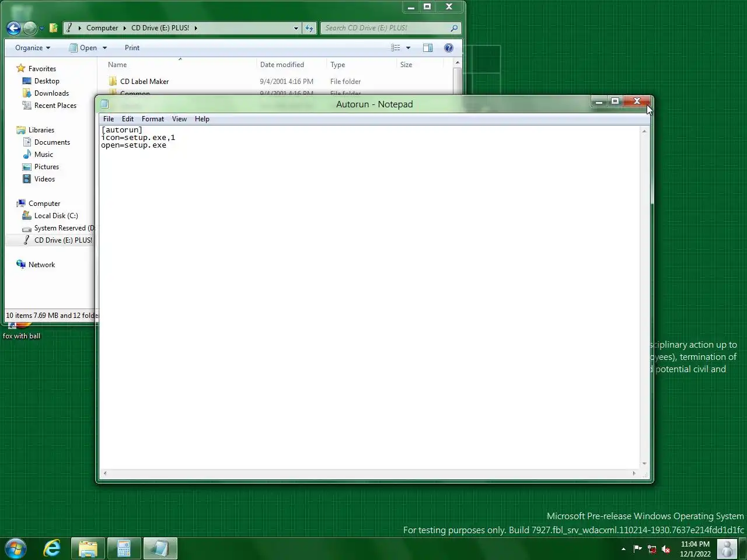This screenshot has width=747, height=560.
Task: Click Computer in the address bar breadcrumb
Action: click(x=102, y=28)
